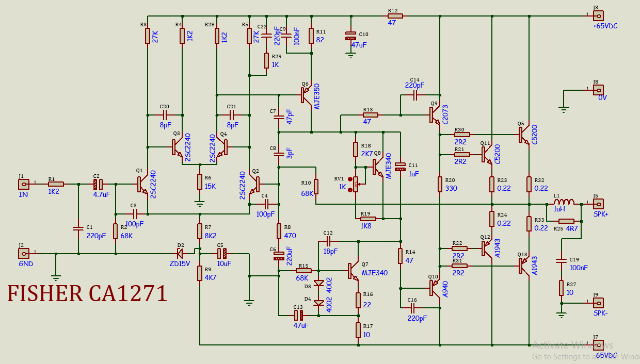The width and height of the screenshot is (640, 364).
Task: Select resistor R20 330
Action: (440, 184)
